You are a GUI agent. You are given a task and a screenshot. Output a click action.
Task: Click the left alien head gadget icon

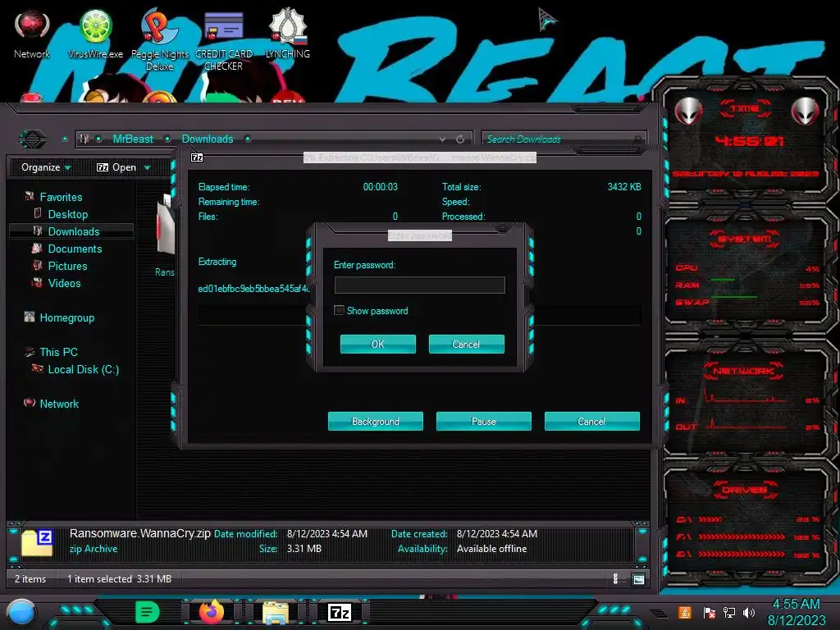point(688,111)
